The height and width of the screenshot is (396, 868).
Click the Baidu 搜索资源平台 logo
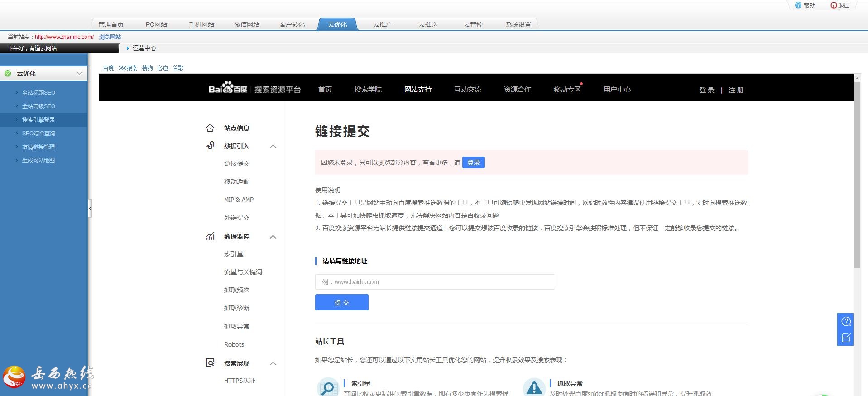point(254,88)
